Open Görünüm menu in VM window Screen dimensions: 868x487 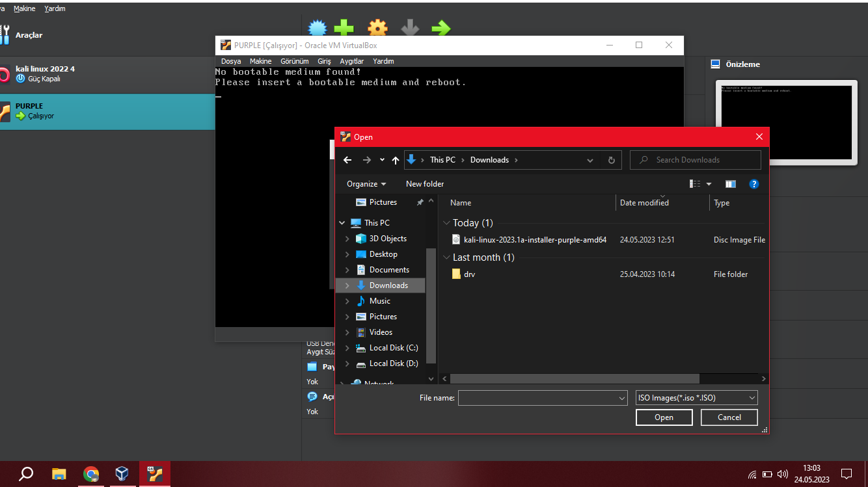pyautogui.click(x=295, y=61)
